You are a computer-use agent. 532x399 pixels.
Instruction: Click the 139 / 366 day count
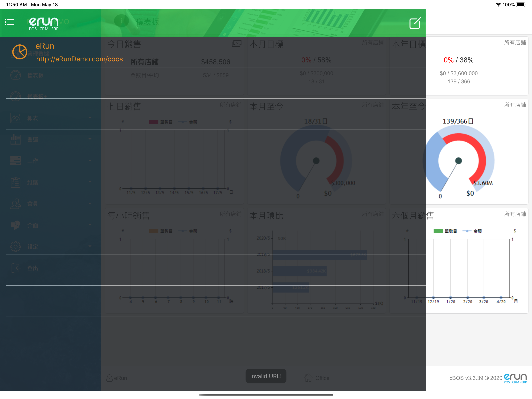point(459,82)
